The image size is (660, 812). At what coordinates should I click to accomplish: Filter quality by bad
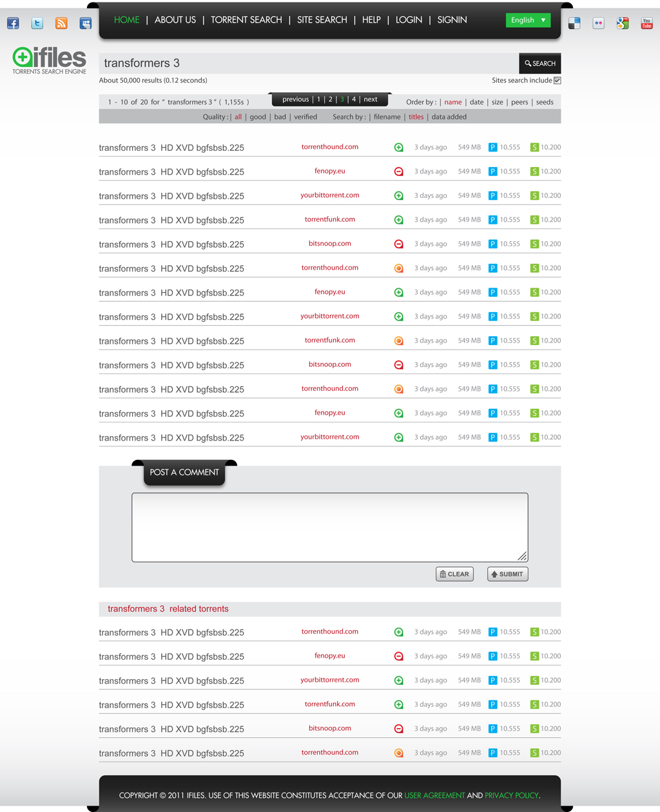click(x=280, y=117)
